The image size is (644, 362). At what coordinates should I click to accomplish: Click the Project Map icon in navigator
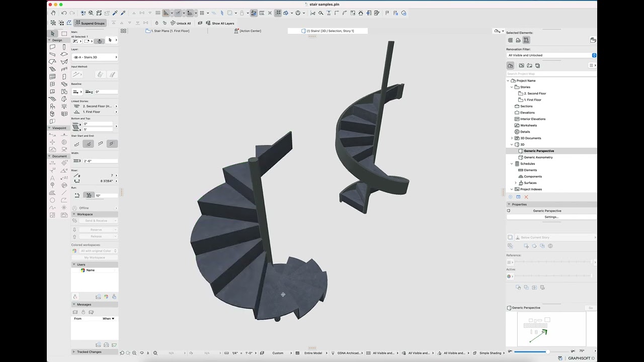510,65
